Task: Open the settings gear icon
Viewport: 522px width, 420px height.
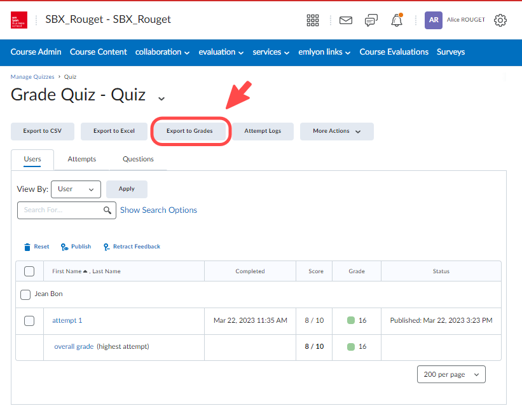Action: [x=500, y=20]
